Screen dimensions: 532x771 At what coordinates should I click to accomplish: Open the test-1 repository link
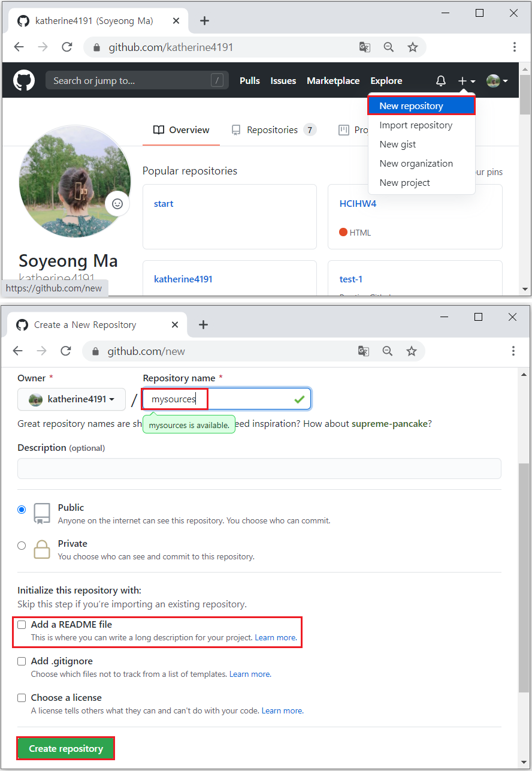pos(351,279)
